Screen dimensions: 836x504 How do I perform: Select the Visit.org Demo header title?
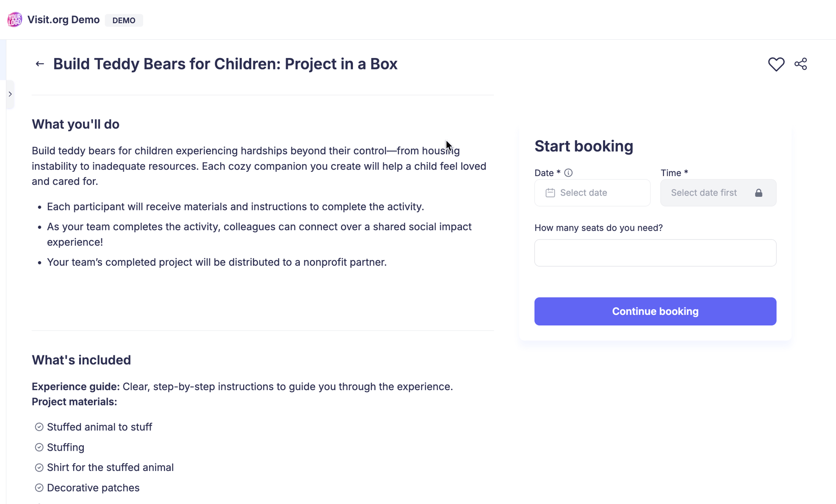(x=64, y=19)
